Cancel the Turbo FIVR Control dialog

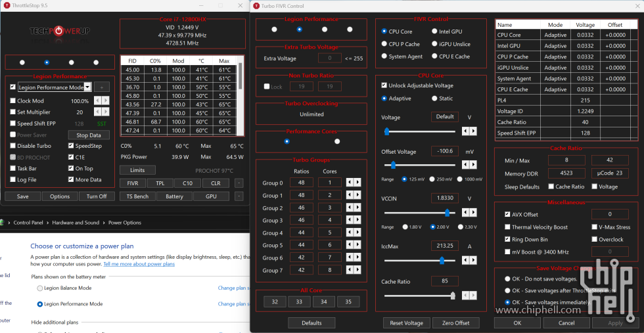[566, 322]
